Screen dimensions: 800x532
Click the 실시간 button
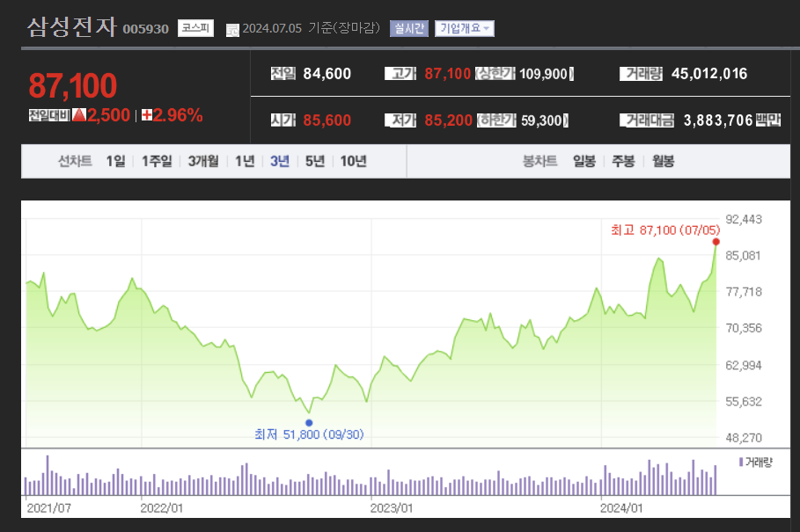[x=408, y=28]
